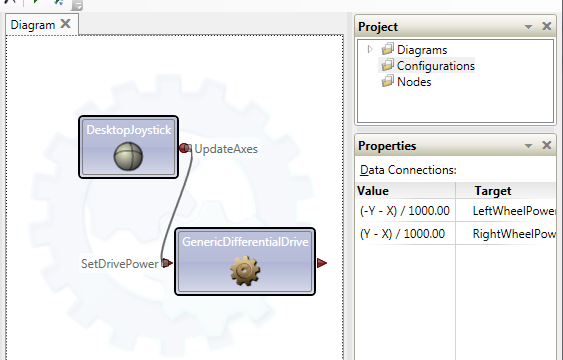Select the RightWheelPower target cell
The image size is (563, 360).
click(506, 234)
